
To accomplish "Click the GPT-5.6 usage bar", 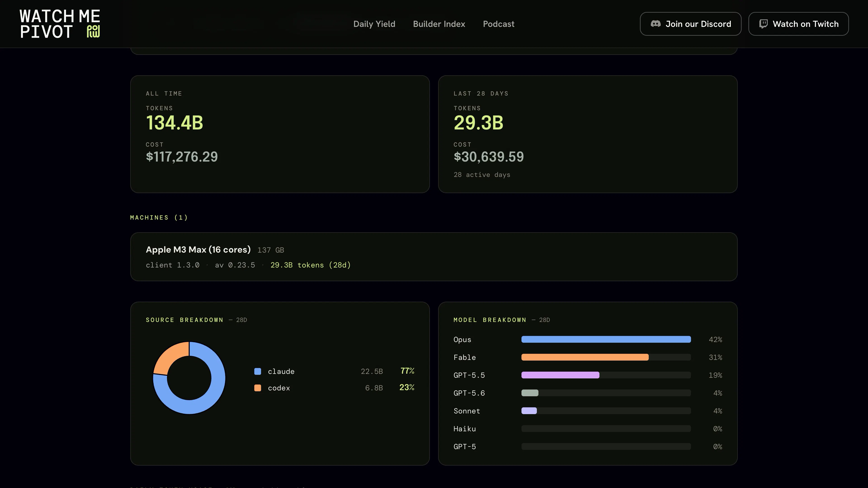I will tap(606, 393).
